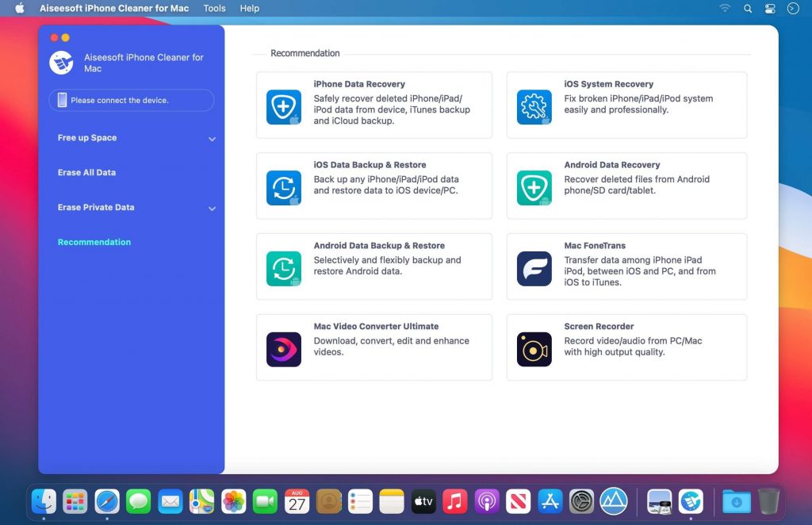Screen dimensions: 812x525
Task: Expand the Free up Space section
Action: (x=89, y=138)
